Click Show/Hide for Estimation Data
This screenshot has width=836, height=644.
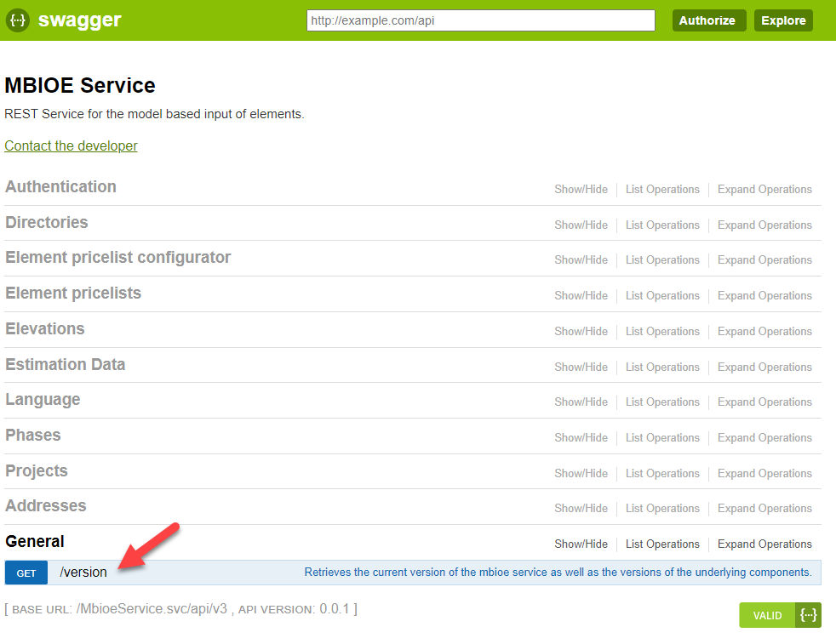click(581, 367)
